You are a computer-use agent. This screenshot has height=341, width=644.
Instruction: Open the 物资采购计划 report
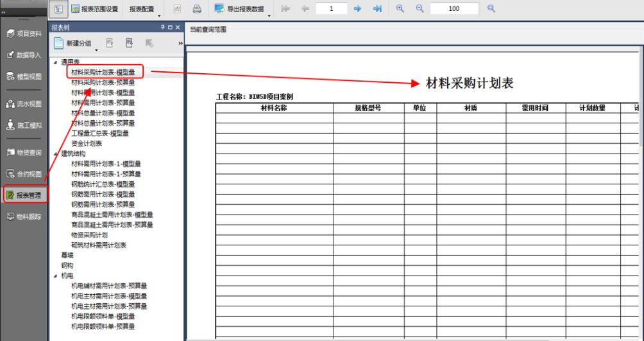90,235
